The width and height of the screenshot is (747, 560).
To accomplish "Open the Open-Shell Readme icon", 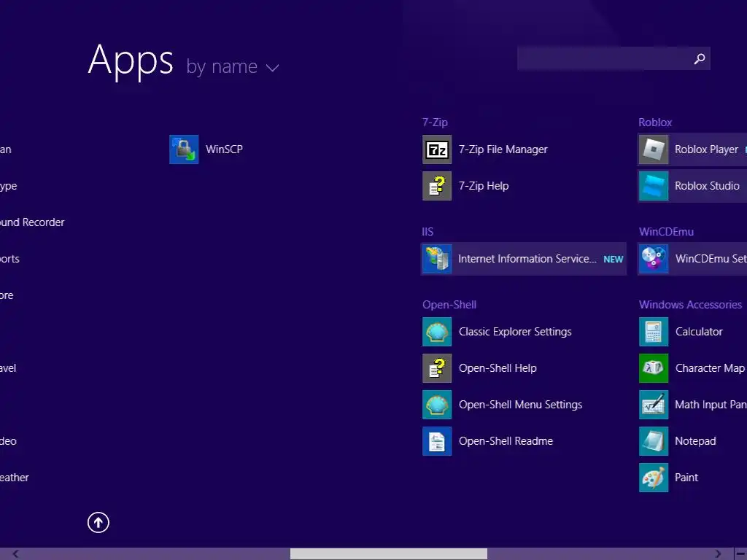I will coord(437,441).
